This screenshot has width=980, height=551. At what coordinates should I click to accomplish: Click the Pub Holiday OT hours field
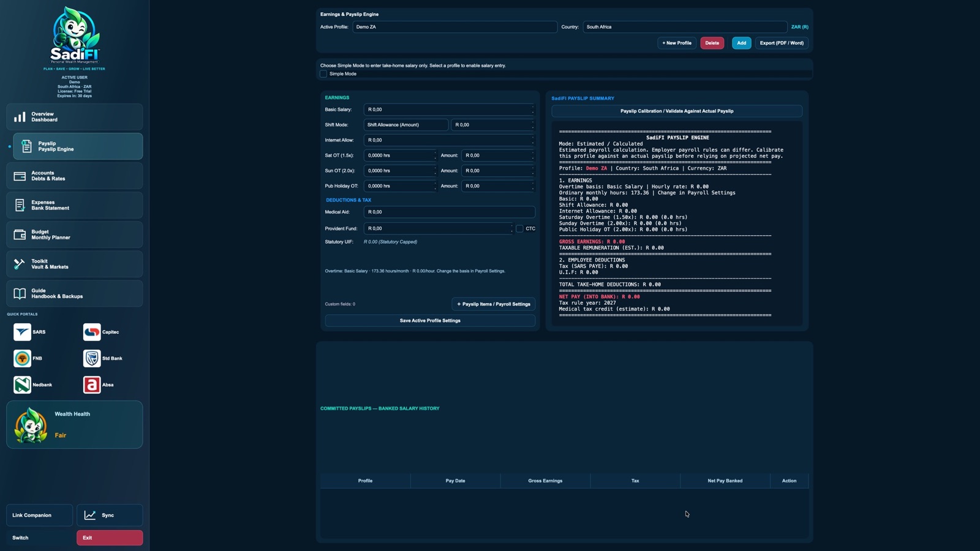[x=401, y=186]
